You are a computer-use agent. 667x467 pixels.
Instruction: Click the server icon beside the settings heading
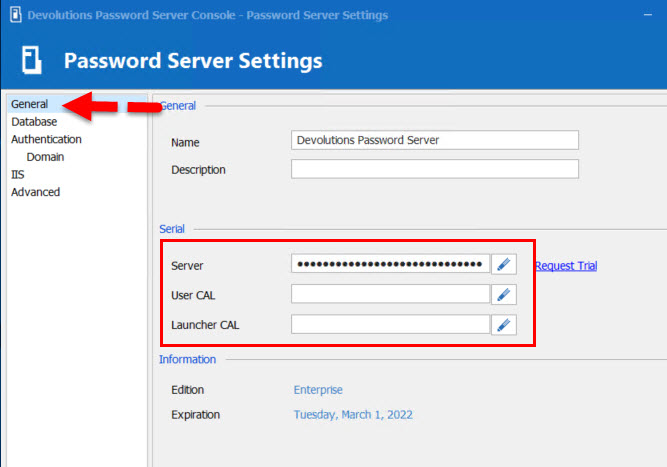coord(29,61)
